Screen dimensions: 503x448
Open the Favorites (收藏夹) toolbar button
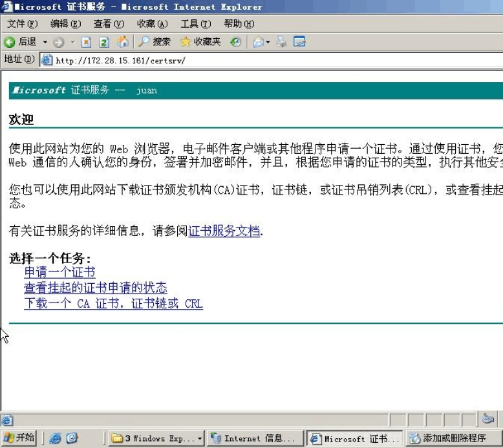tap(200, 42)
